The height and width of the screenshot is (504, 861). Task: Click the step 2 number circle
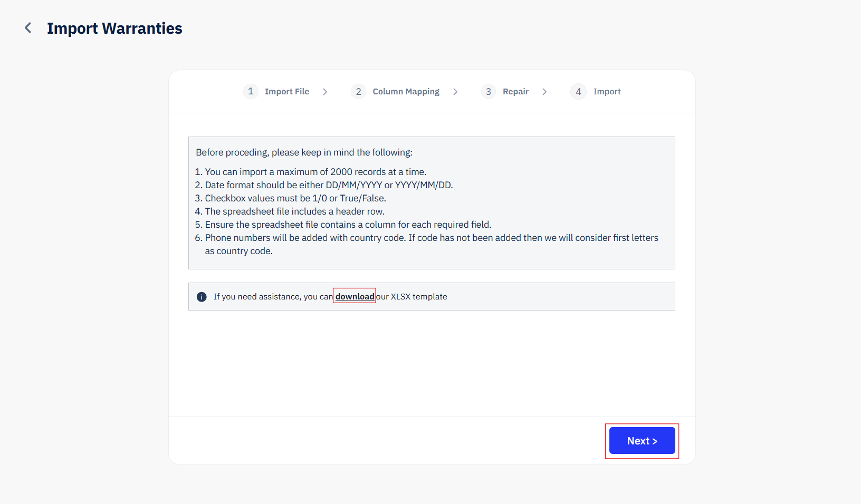[x=358, y=92]
